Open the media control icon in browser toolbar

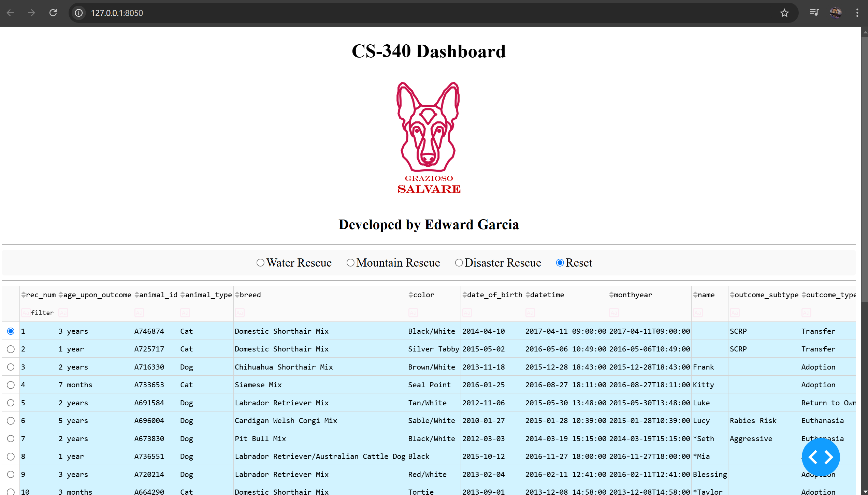click(x=814, y=13)
